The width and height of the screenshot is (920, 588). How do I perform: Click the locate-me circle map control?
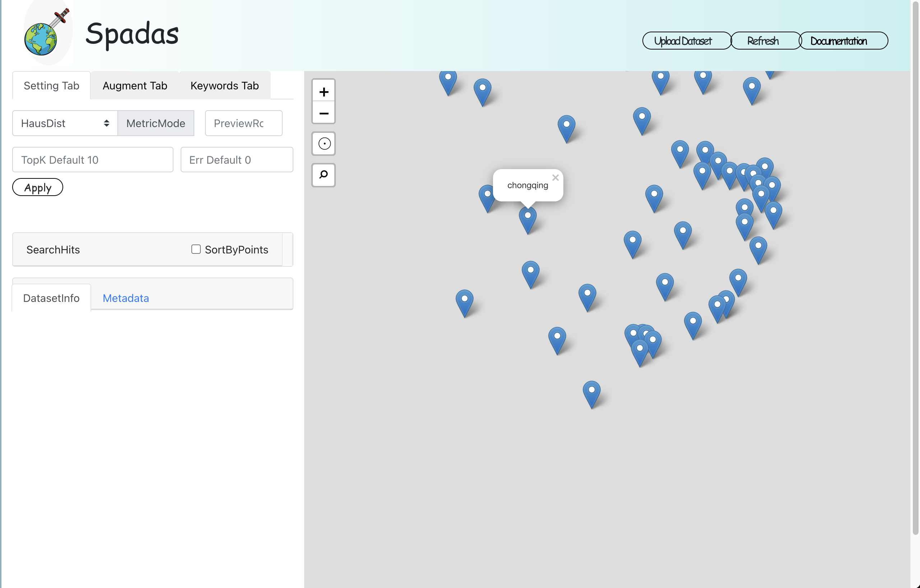pyautogui.click(x=324, y=144)
